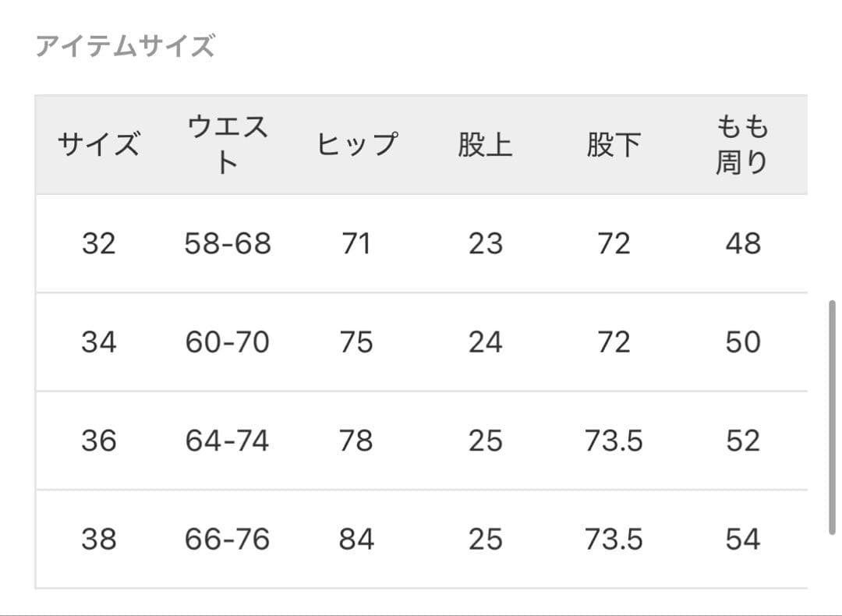This screenshot has width=842, height=616.
Task: Click the vertical scrollbar on the right
Action: tap(832, 417)
